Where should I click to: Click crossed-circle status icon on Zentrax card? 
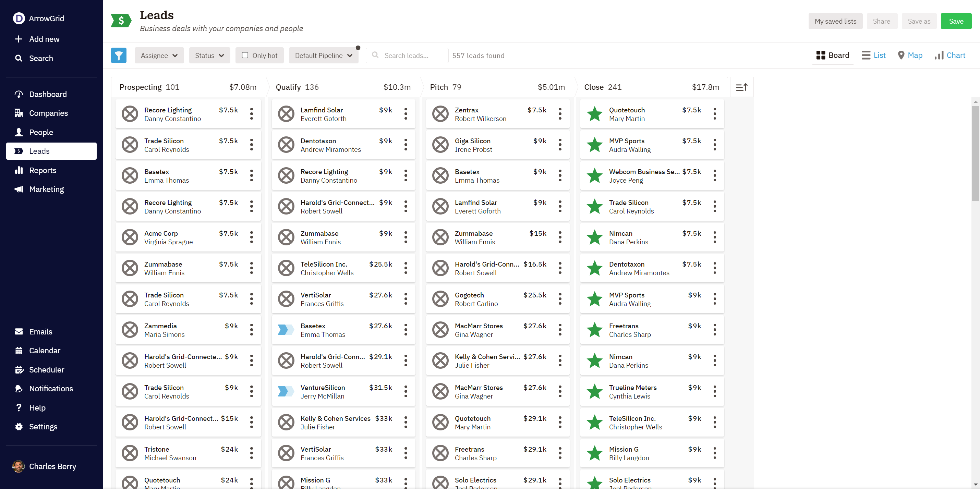[440, 114]
